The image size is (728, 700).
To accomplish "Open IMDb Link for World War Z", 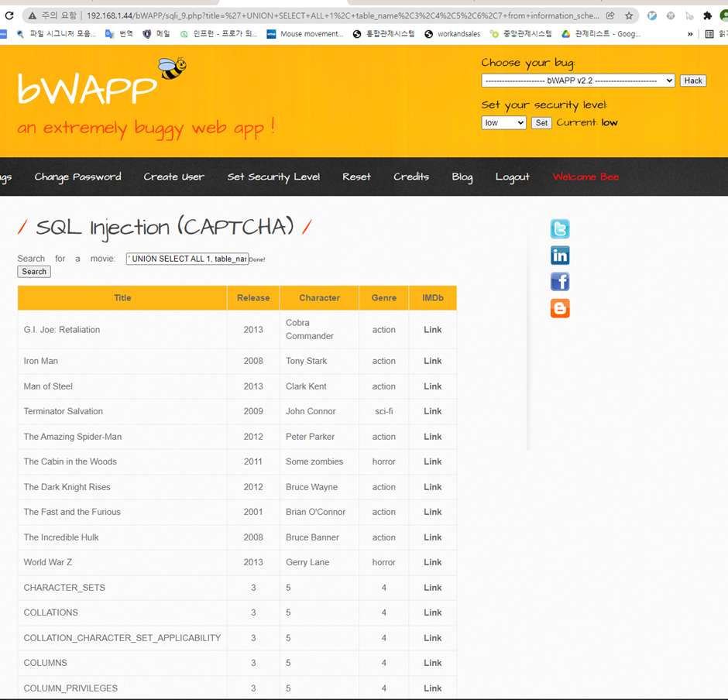I will pyautogui.click(x=433, y=562).
